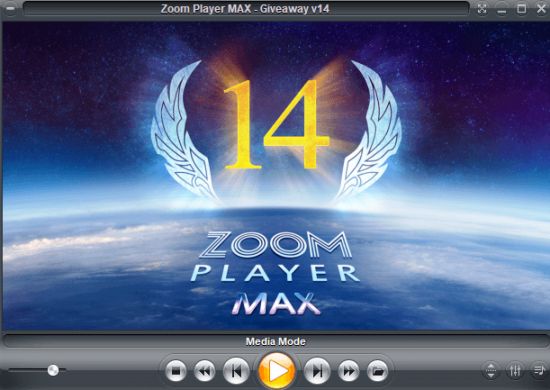Click the Zoom Player MAX title bar

point(246,9)
